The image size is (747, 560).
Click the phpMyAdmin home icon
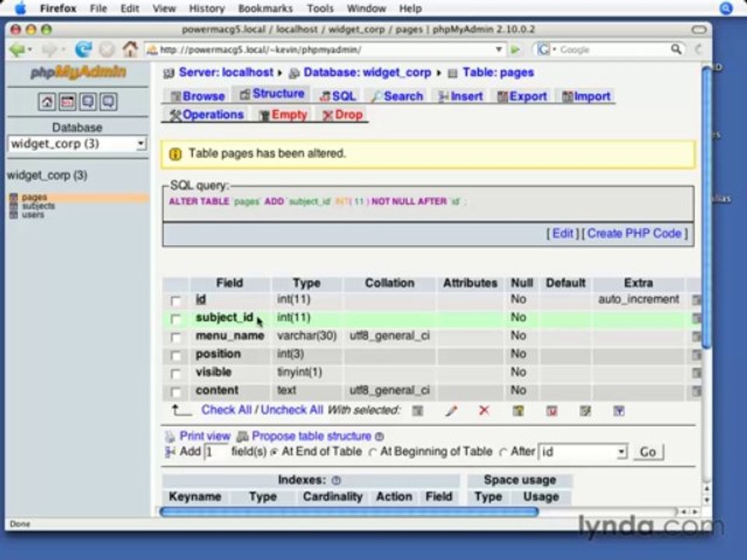(x=47, y=101)
